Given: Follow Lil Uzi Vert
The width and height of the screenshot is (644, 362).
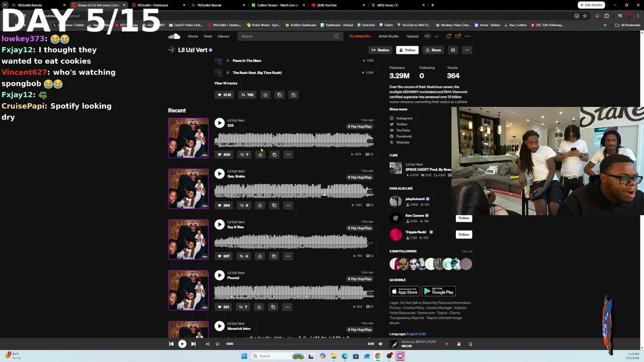Looking at the screenshot, I should pos(407,50).
